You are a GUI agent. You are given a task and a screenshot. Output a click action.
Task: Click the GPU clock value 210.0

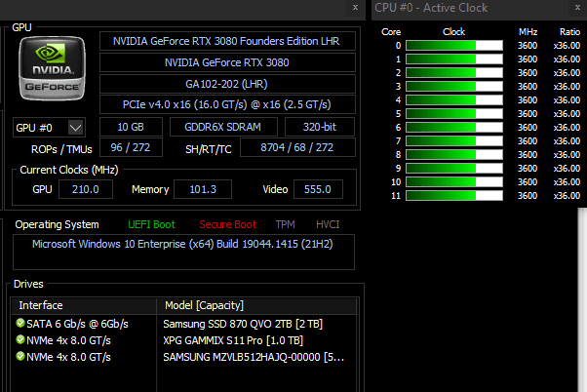[86, 189]
